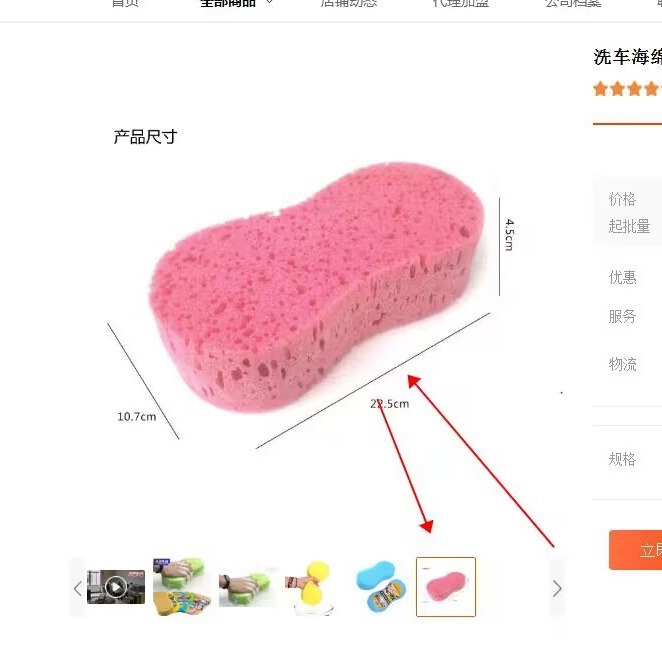This screenshot has height=662, width=662.
Task: Show previous thumbnails with left arrow
Action: click(78, 588)
